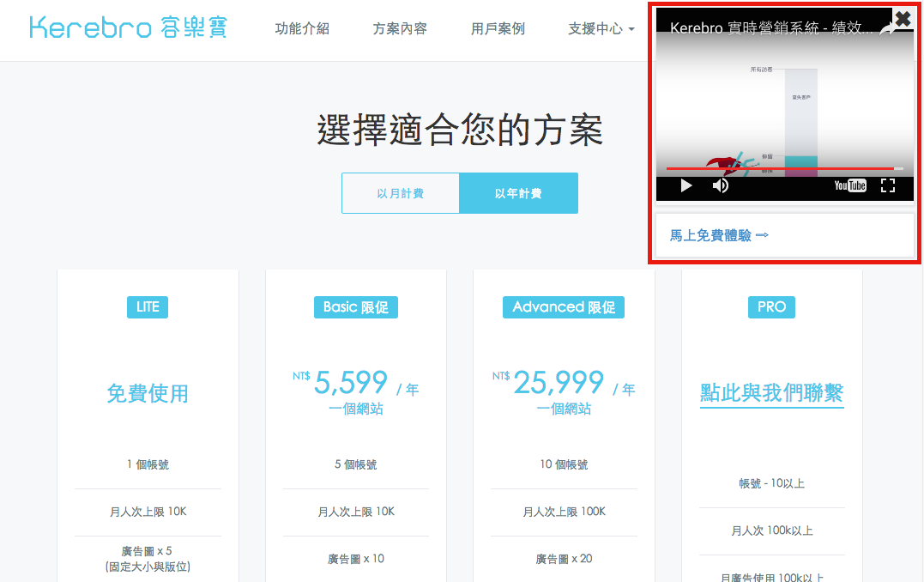The width and height of the screenshot is (924, 582).
Task: Go to 方案內容 page
Action: [x=400, y=28]
